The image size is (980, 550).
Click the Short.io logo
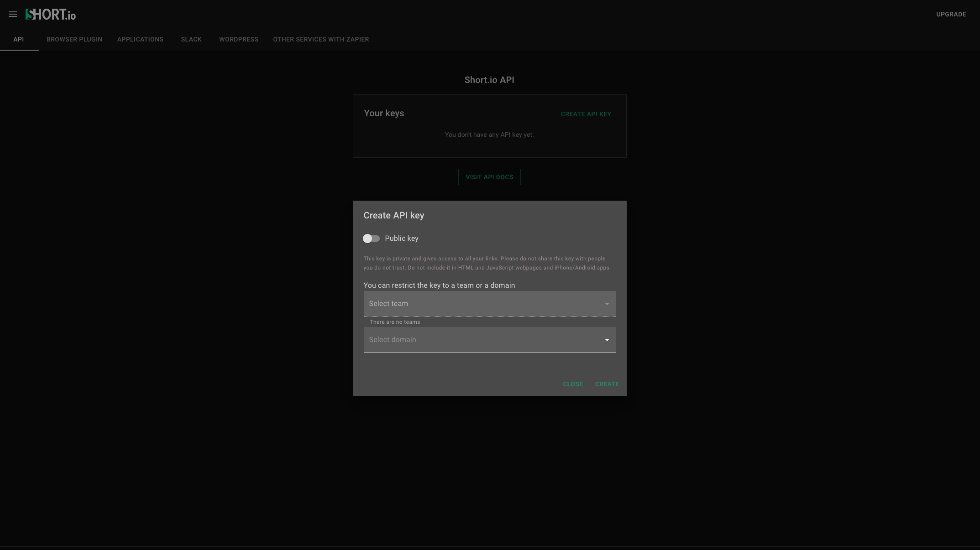pyautogui.click(x=50, y=14)
